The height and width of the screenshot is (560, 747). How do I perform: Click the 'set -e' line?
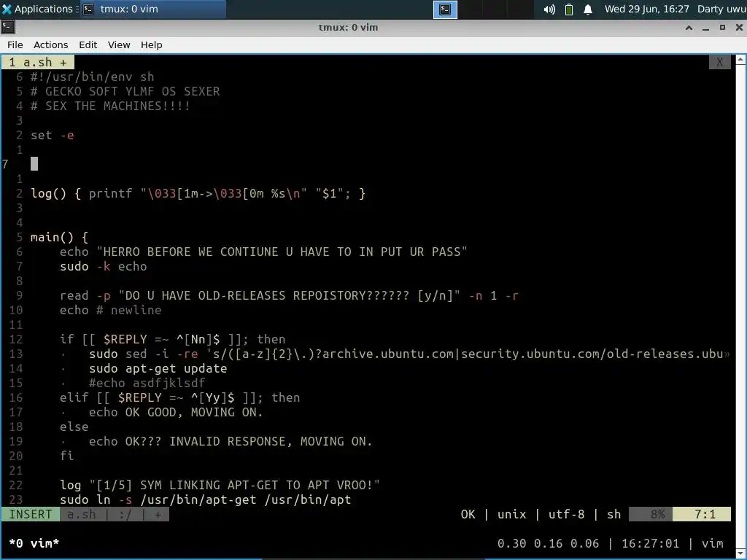click(53, 135)
